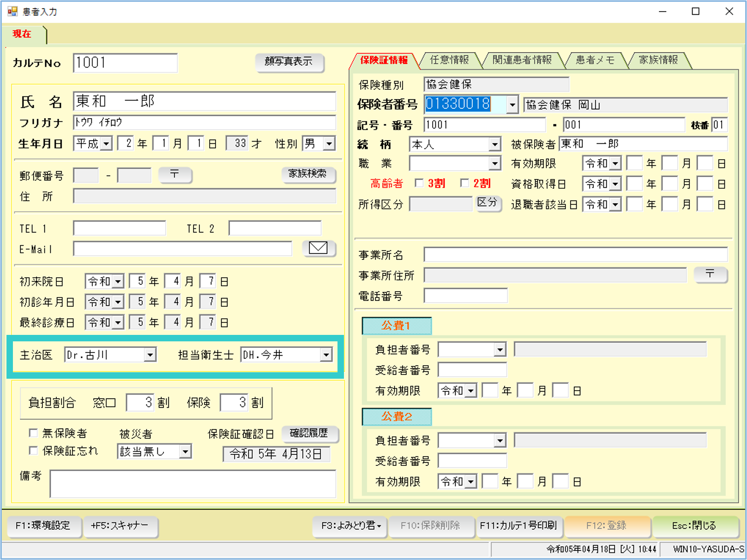Switch to the 患者メモ tab
This screenshot has width=747, height=560.
(595, 60)
